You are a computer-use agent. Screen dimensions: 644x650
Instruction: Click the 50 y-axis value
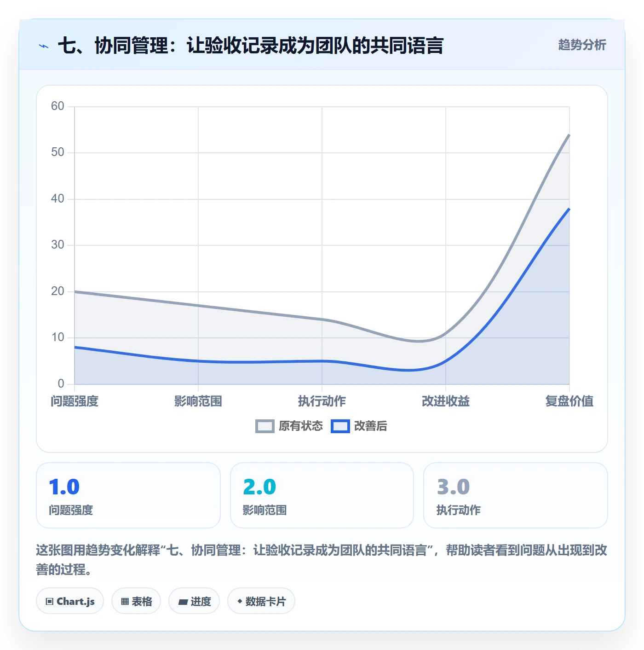click(x=57, y=152)
